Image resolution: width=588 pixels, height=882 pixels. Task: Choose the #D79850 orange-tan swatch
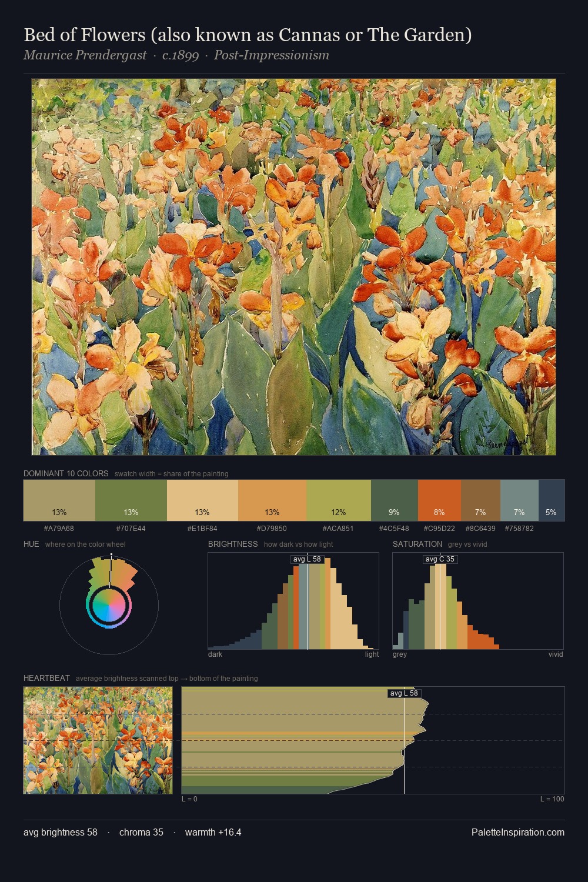(x=272, y=500)
